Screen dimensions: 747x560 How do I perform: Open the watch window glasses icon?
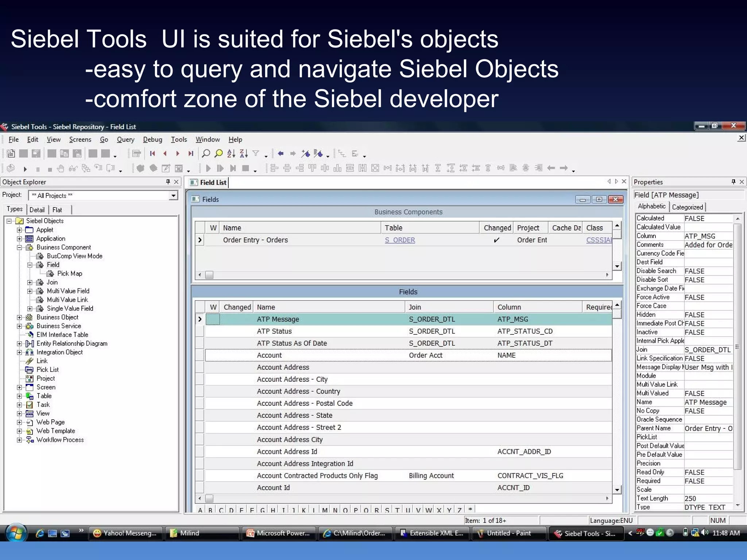click(x=73, y=168)
